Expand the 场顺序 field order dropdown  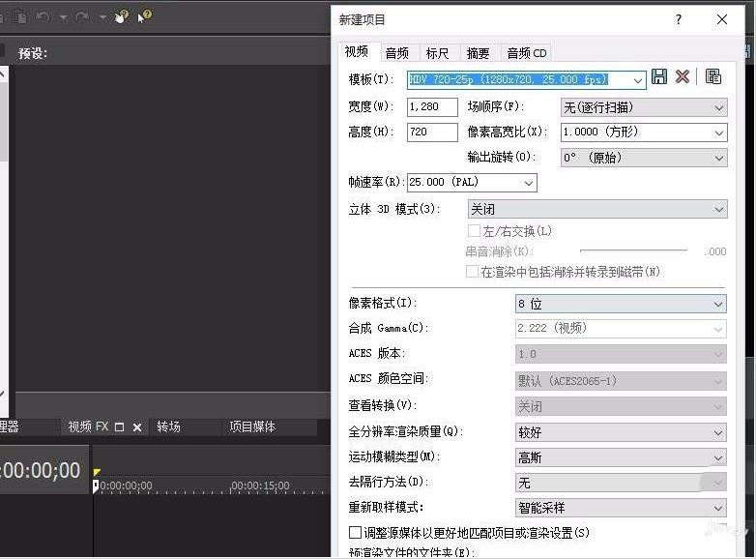[x=719, y=107]
